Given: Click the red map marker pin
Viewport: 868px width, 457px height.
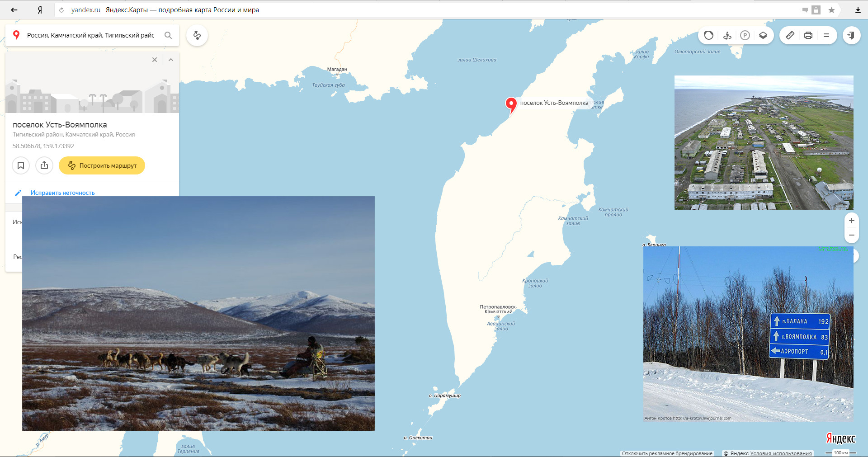Looking at the screenshot, I should coord(511,104).
